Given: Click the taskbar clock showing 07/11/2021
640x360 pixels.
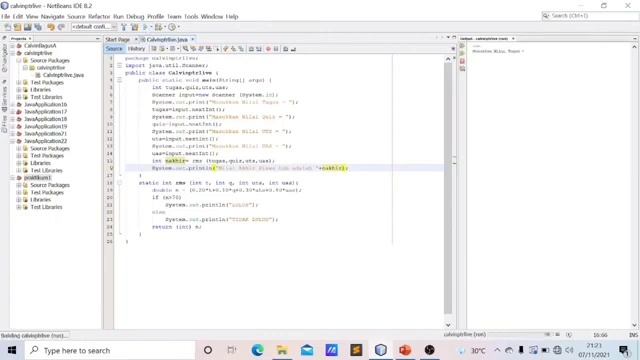Looking at the screenshot, I should [593, 350].
